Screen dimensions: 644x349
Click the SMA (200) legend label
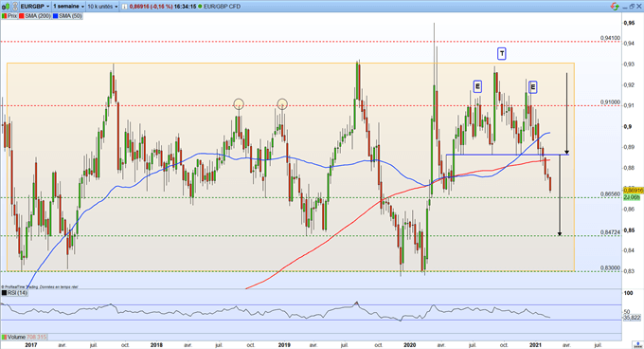coord(38,16)
